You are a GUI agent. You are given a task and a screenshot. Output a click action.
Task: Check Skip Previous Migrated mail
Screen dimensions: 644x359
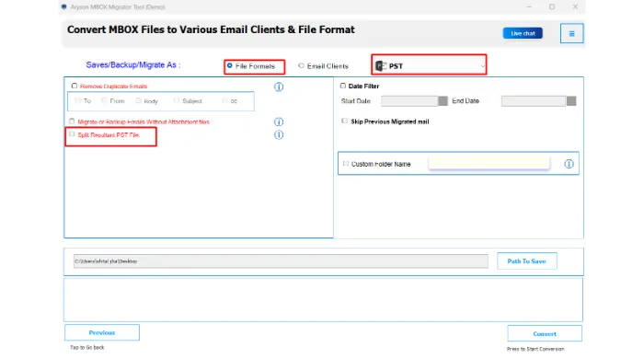click(x=345, y=122)
